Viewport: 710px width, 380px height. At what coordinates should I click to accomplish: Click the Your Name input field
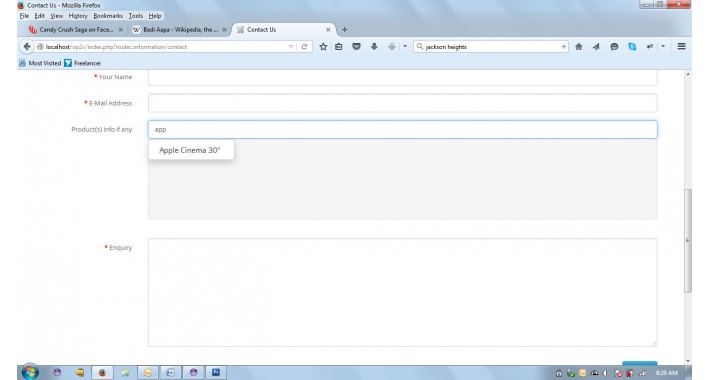[x=403, y=78]
